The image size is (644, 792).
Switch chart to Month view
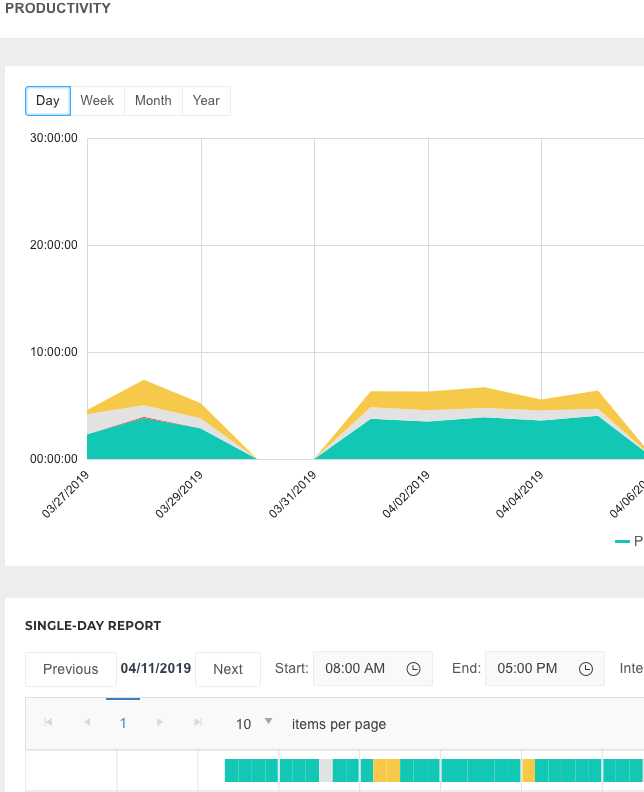153,101
